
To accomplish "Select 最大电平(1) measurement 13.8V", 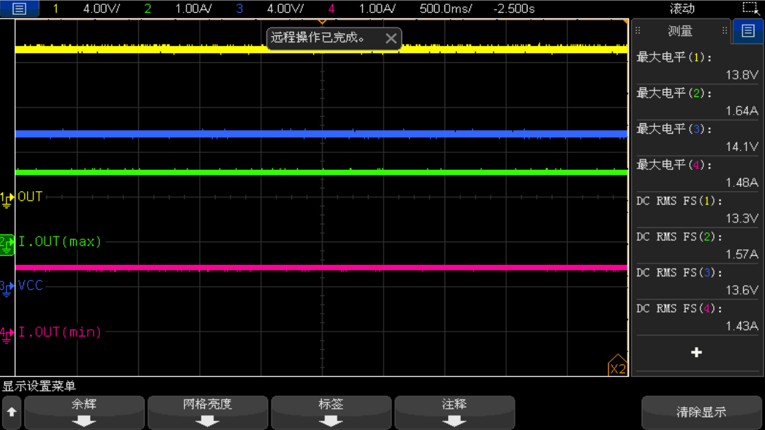I will (x=697, y=65).
